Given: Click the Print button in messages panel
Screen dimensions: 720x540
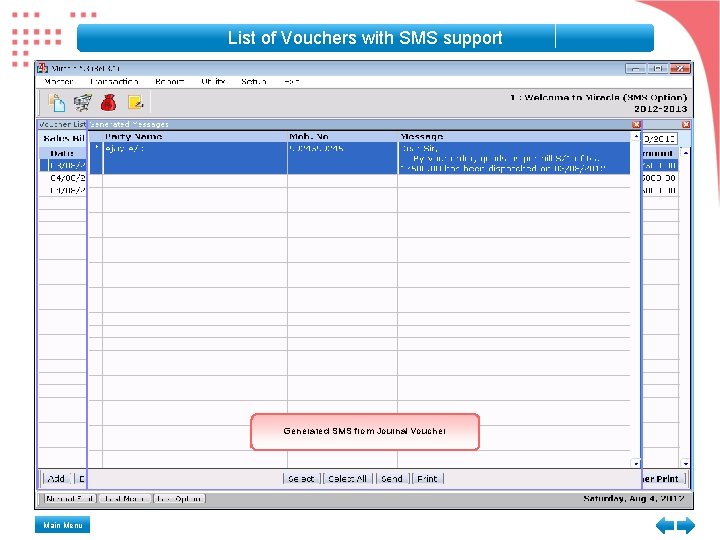Looking at the screenshot, I should (x=428, y=478).
